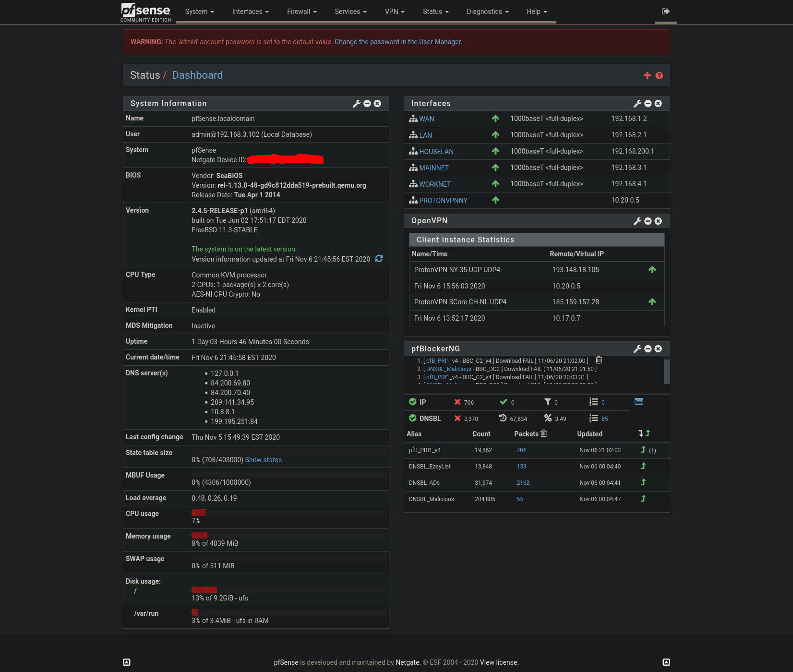Open the Firewall dropdown menu
Screen dimensions: 793x672
pyautogui.click(x=302, y=12)
